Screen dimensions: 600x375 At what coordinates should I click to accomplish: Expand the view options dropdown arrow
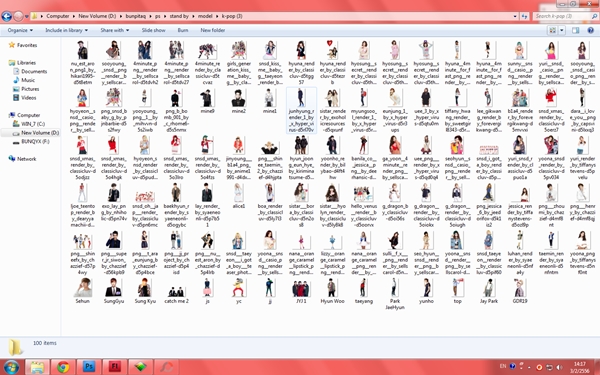pyautogui.click(x=561, y=30)
